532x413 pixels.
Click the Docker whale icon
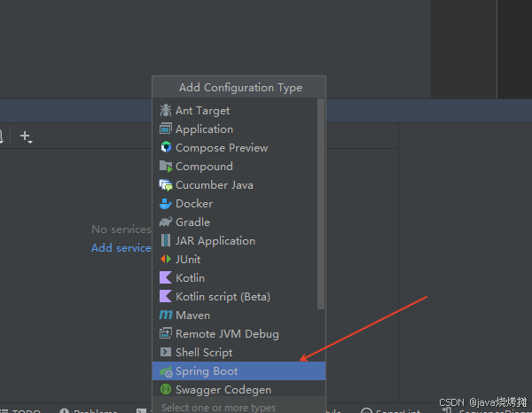pos(166,204)
